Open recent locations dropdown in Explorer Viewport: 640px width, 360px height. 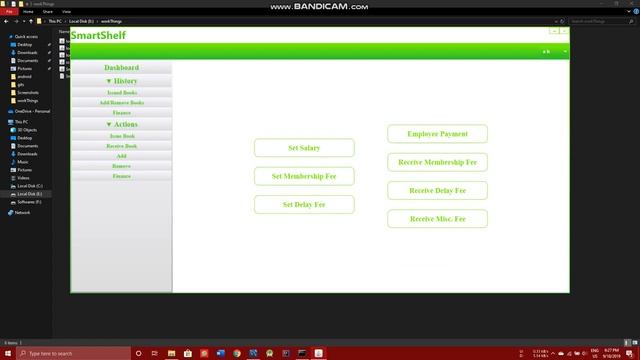[24, 21]
